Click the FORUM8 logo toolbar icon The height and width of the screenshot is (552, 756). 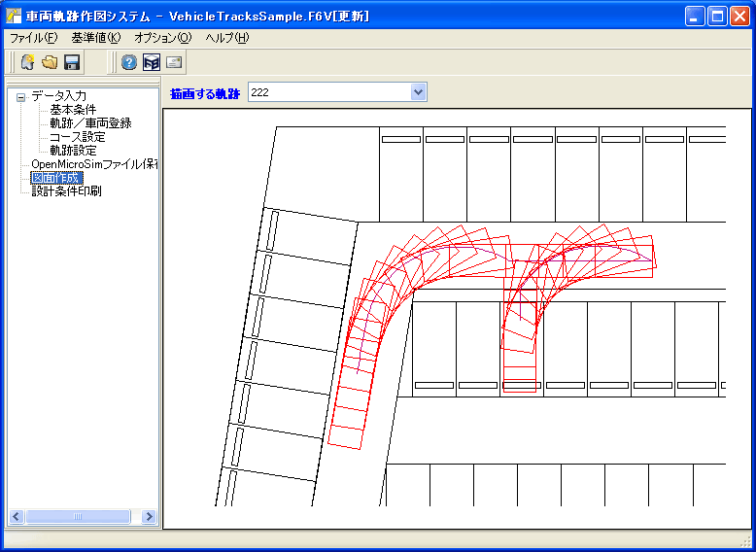152,62
